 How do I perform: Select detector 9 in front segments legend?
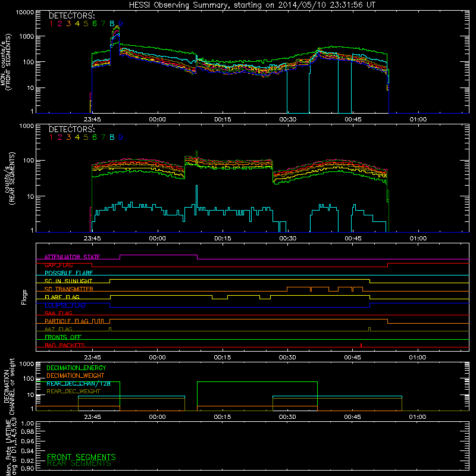[121, 24]
